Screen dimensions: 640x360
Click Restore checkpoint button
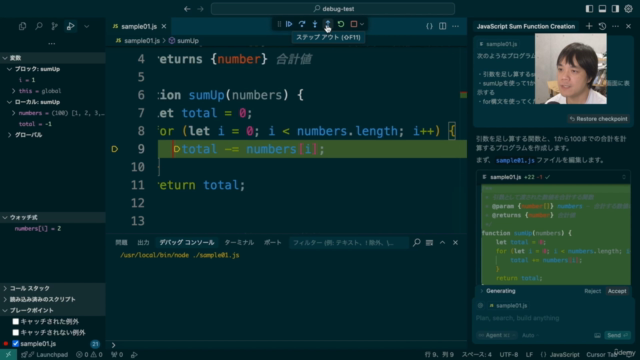coord(598,119)
